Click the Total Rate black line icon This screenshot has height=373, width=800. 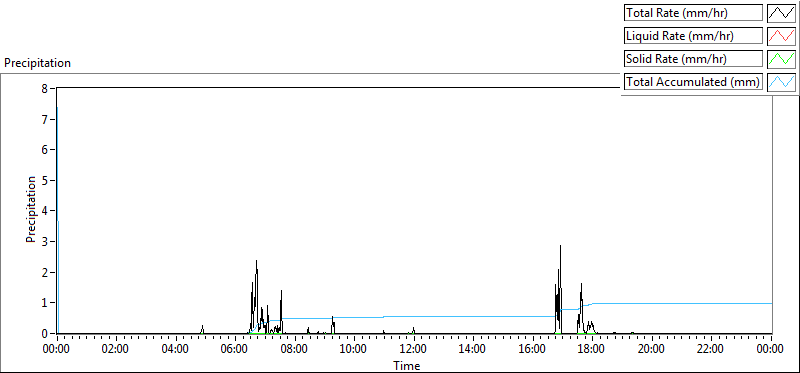tap(782, 13)
